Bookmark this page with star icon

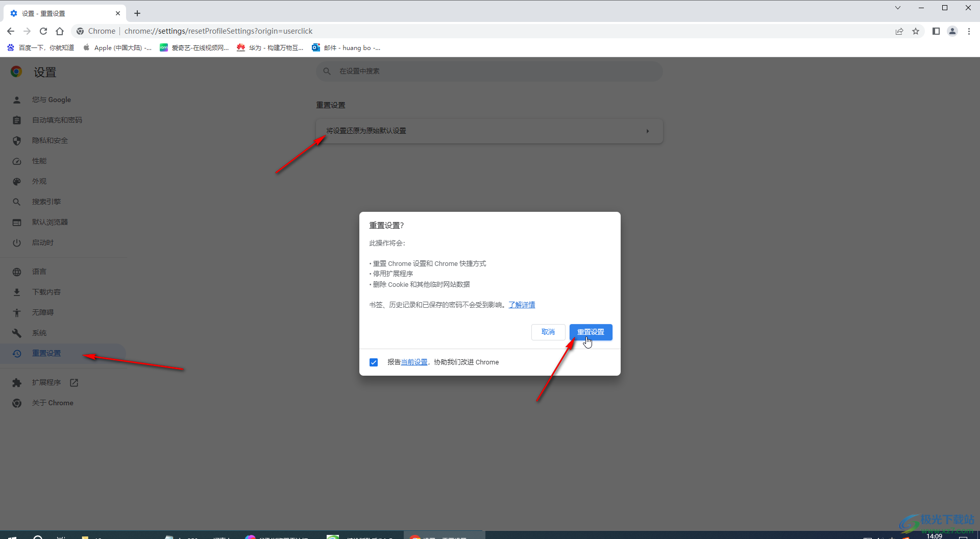tap(916, 31)
